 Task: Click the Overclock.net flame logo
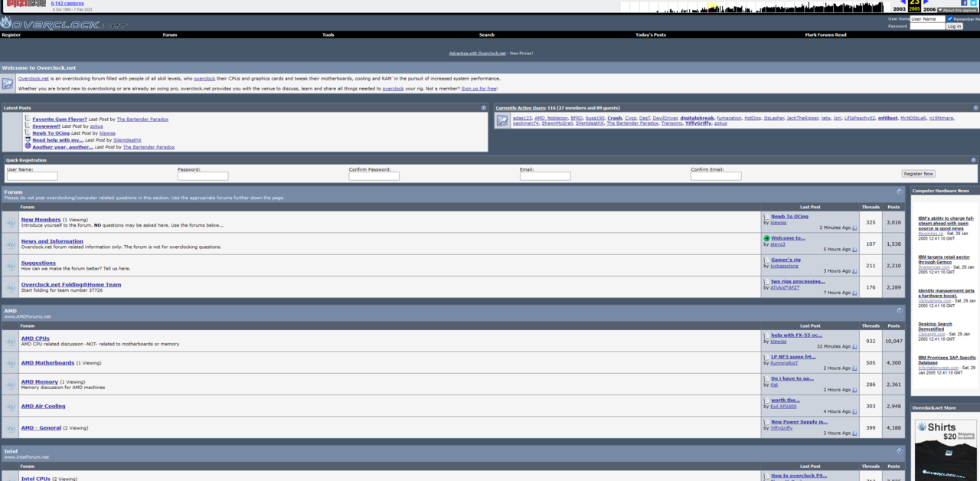point(6,23)
